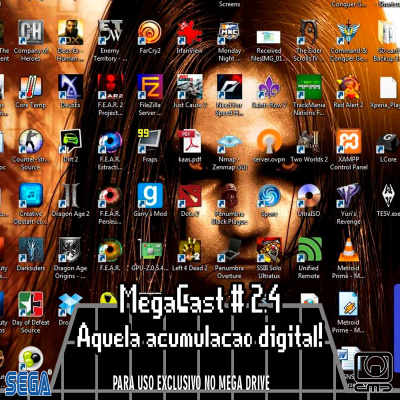Screen dimensions: 400x400
Task: Open the F.E.A.R. Perseus icon
Action: click(x=110, y=195)
